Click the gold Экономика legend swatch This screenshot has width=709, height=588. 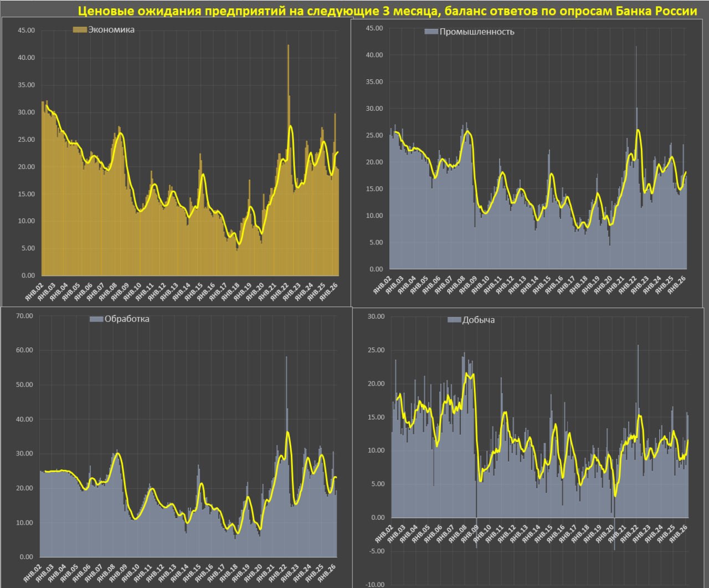coord(80,30)
